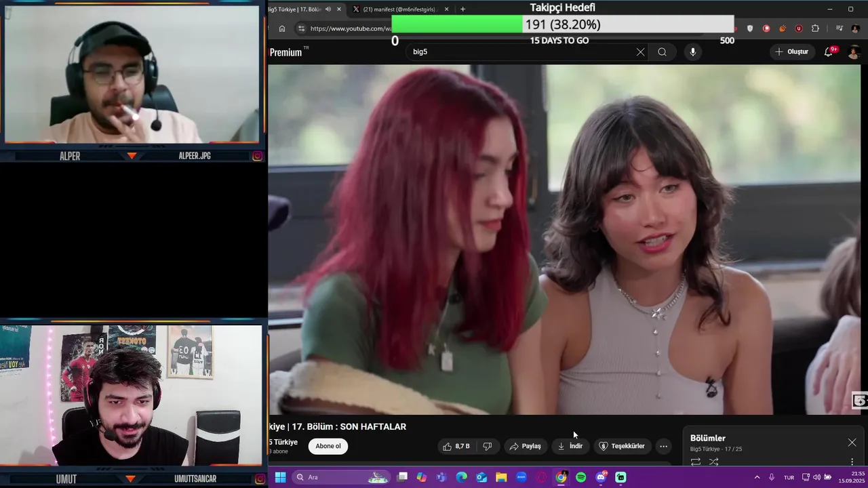Download the video with İndir

tap(570, 446)
